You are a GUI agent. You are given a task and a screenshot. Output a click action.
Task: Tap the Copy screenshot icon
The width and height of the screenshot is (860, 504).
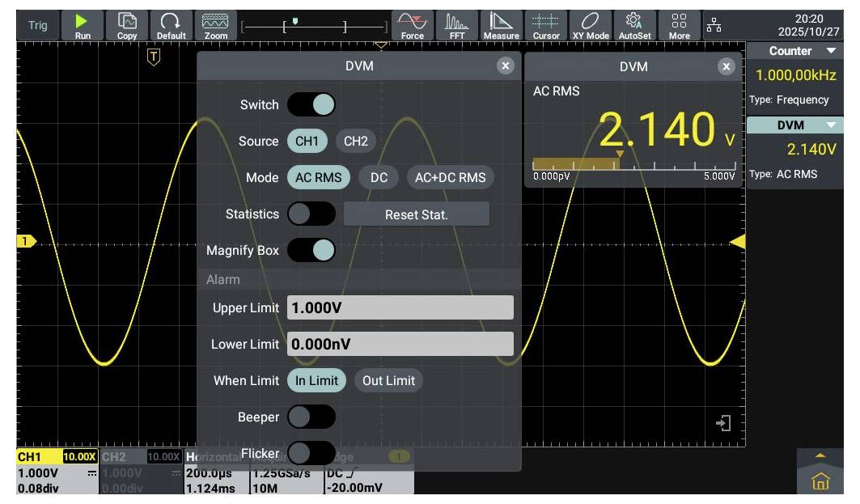127,24
